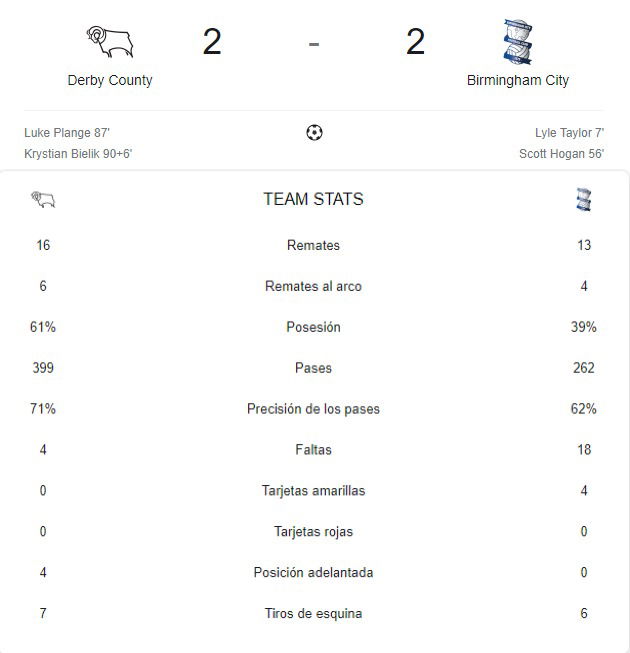
Task: Select goal scorer Krystian Bielik 90+6'
Action: (78, 154)
